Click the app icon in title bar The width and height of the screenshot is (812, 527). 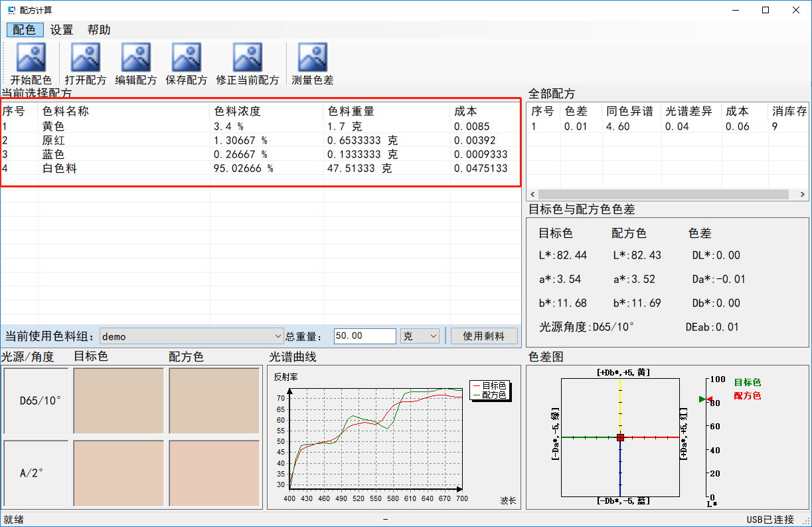(11, 10)
